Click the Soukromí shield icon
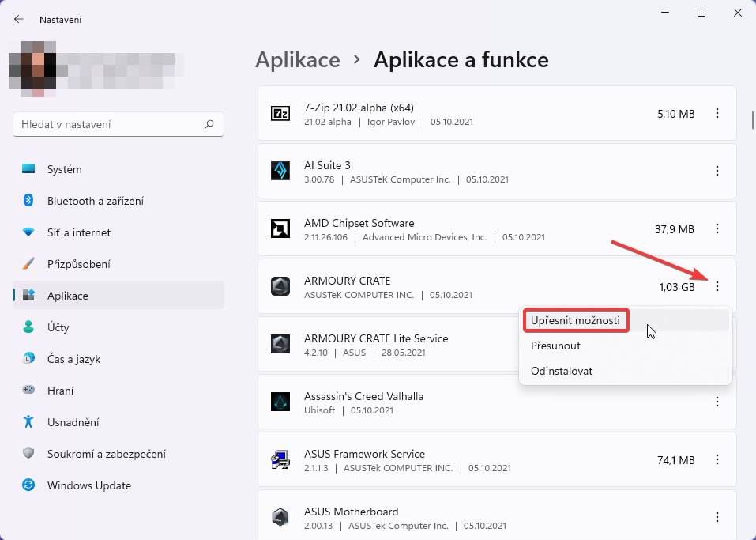 coord(28,453)
